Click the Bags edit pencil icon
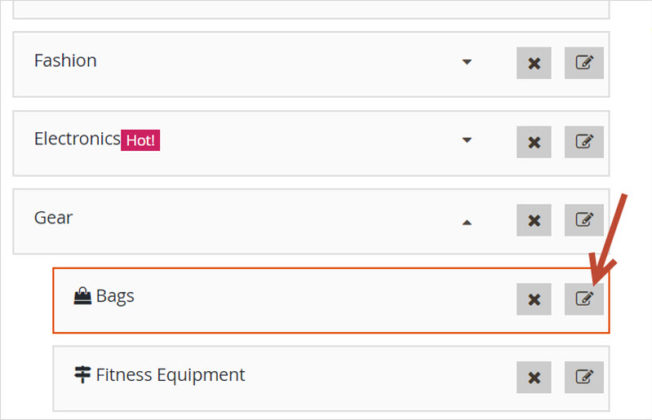The width and height of the screenshot is (652, 420). click(584, 299)
